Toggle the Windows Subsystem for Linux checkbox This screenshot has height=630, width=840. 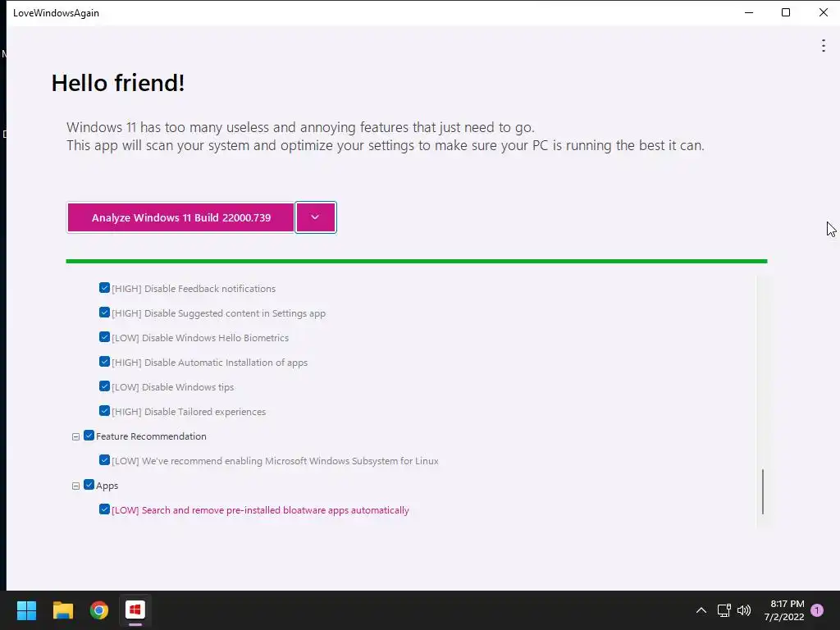(x=104, y=460)
